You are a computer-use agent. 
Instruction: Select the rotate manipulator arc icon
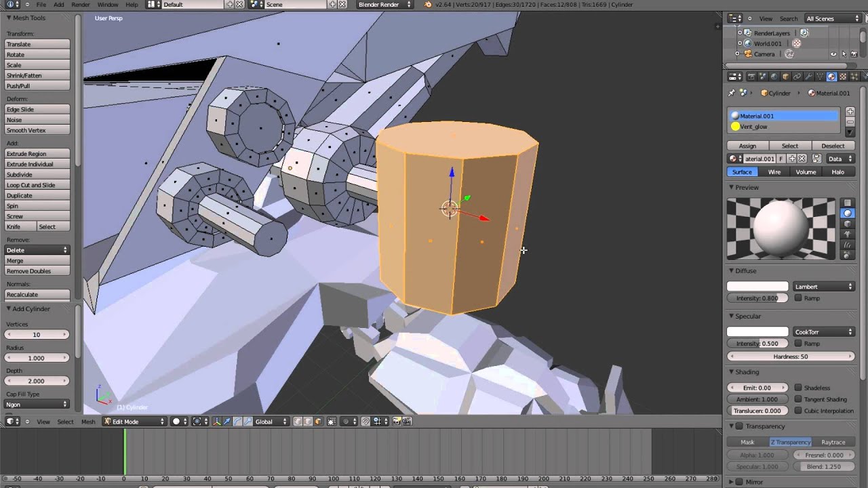click(x=236, y=422)
